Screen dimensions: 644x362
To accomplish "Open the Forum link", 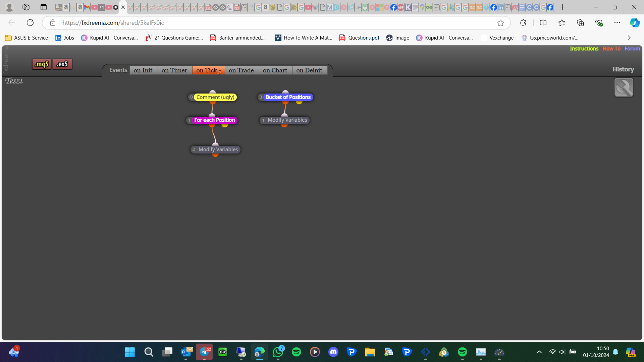I will pos(632,49).
